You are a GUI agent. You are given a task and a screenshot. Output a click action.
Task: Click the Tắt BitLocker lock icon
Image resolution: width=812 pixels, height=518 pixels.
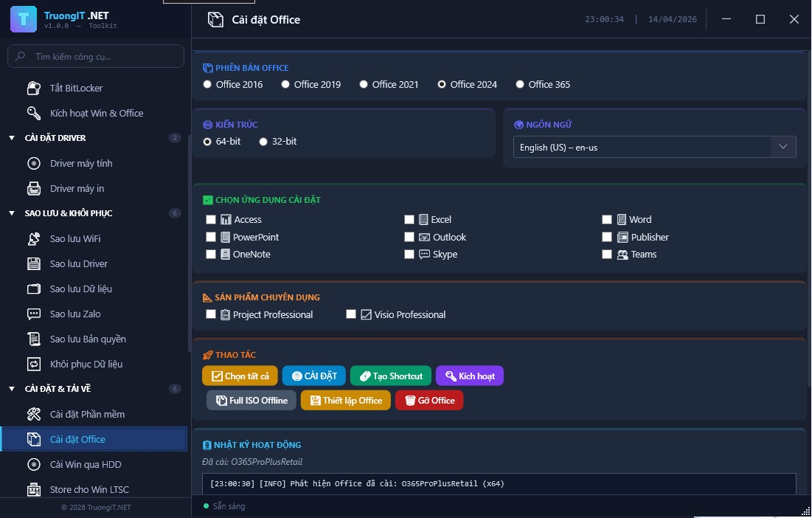[34, 89]
